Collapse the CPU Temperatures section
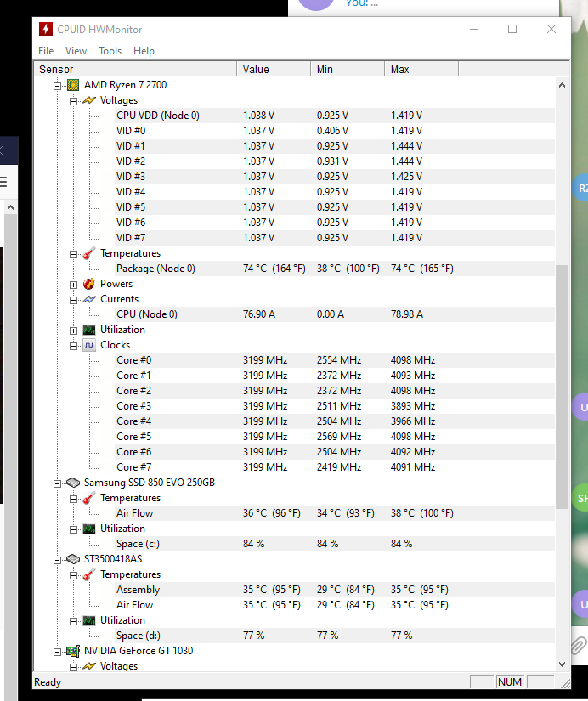588x701 pixels. pos(73,254)
